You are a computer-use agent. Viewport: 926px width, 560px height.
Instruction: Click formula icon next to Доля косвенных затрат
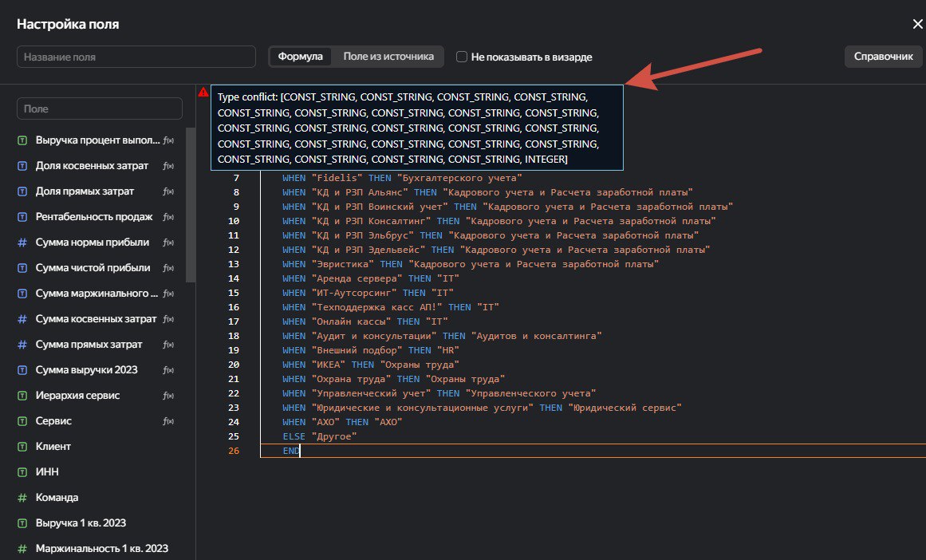[x=168, y=166]
